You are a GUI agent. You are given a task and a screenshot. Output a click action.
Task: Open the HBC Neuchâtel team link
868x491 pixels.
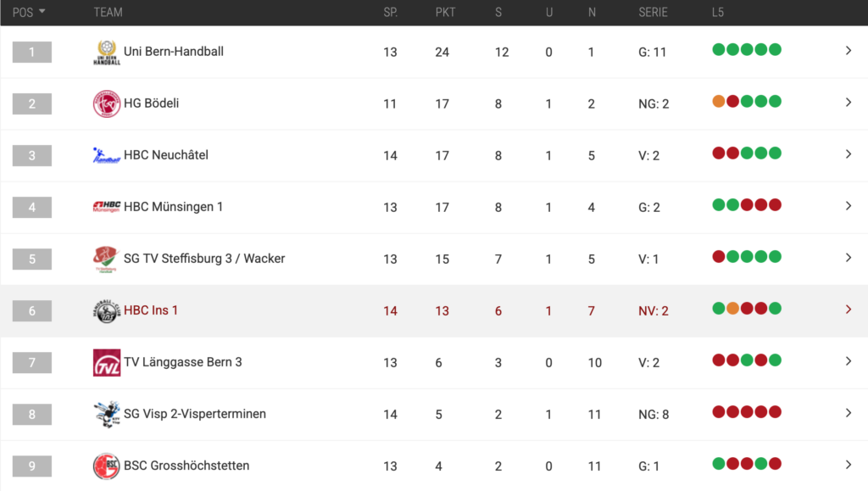pyautogui.click(x=166, y=155)
